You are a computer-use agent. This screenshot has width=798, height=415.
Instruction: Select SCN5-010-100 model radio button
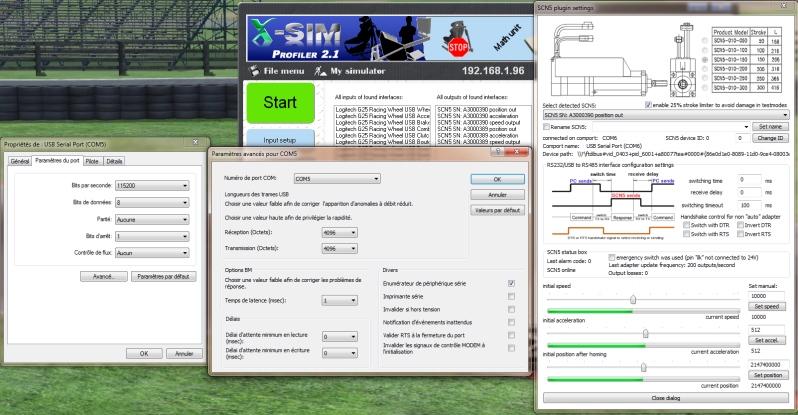[705, 50]
